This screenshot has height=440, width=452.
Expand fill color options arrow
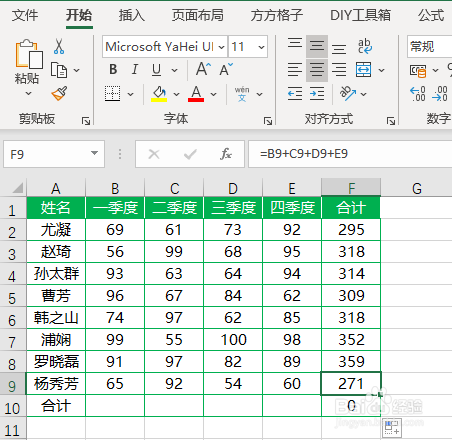coord(176,94)
